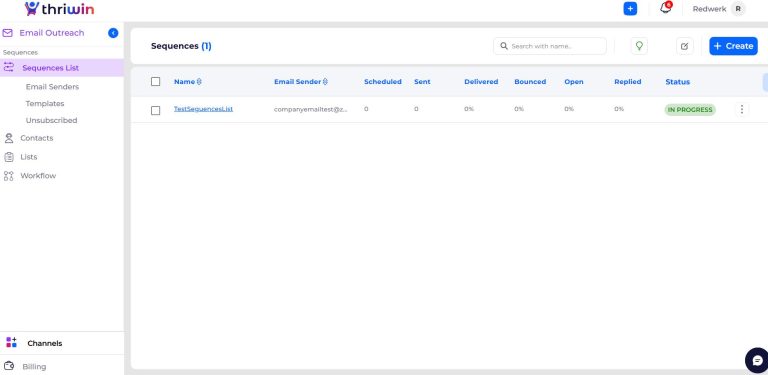
Task: Open the TestSequencesList link
Action: click(x=203, y=109)
